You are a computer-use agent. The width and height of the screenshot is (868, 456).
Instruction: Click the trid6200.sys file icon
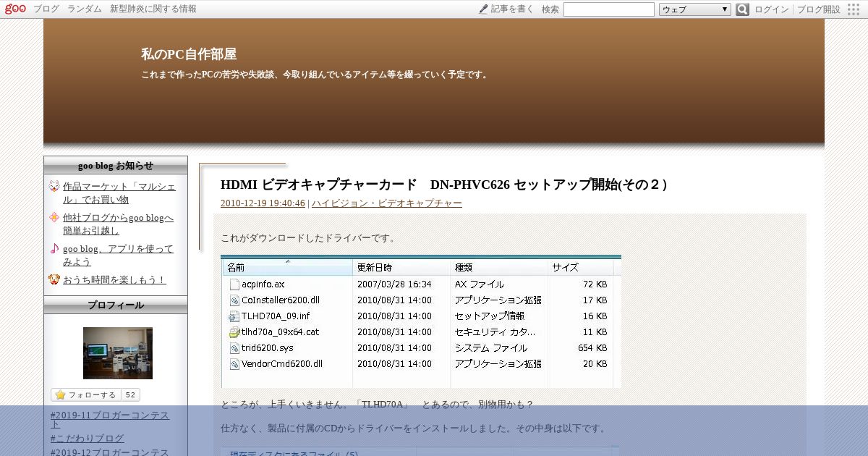(x=234, y=347)
